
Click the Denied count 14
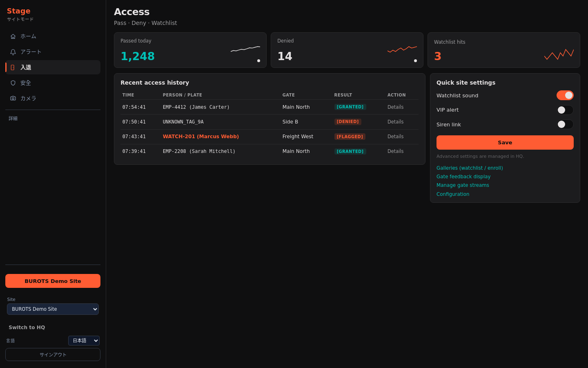(x=285, y=56)
